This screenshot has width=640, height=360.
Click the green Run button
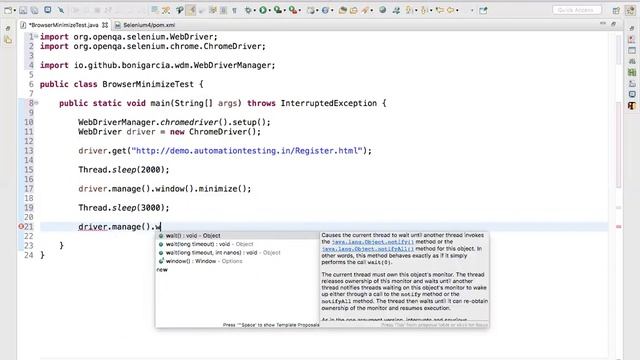(x=263, y=10)
